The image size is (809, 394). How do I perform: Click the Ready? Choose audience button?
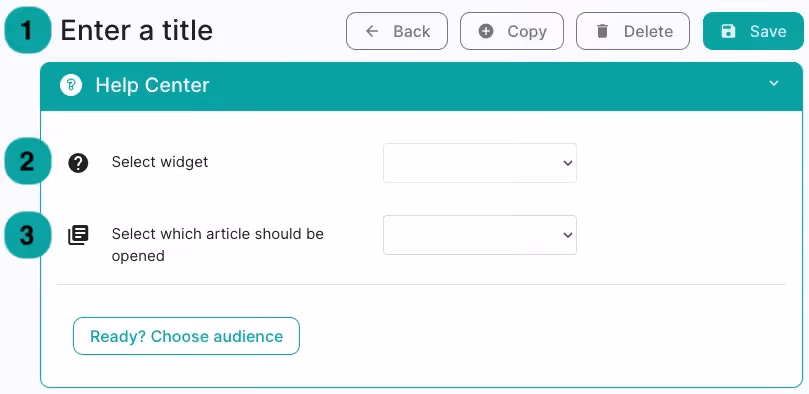pos(186,336)
